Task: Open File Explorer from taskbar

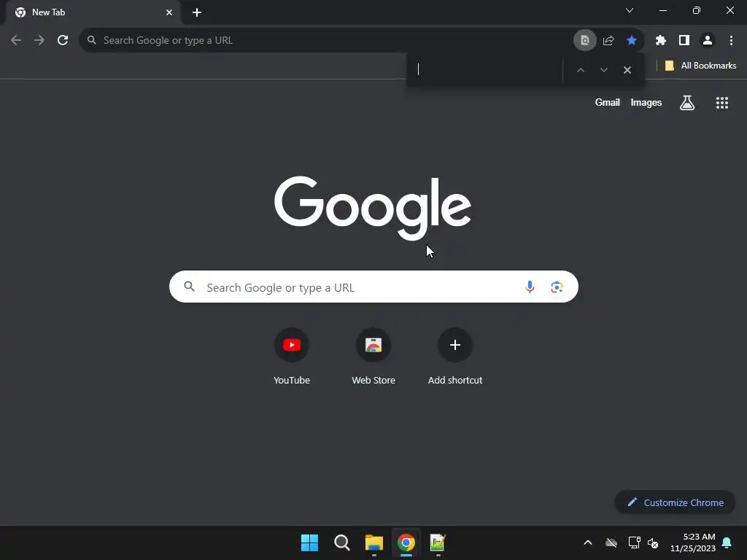Action: 374,542
